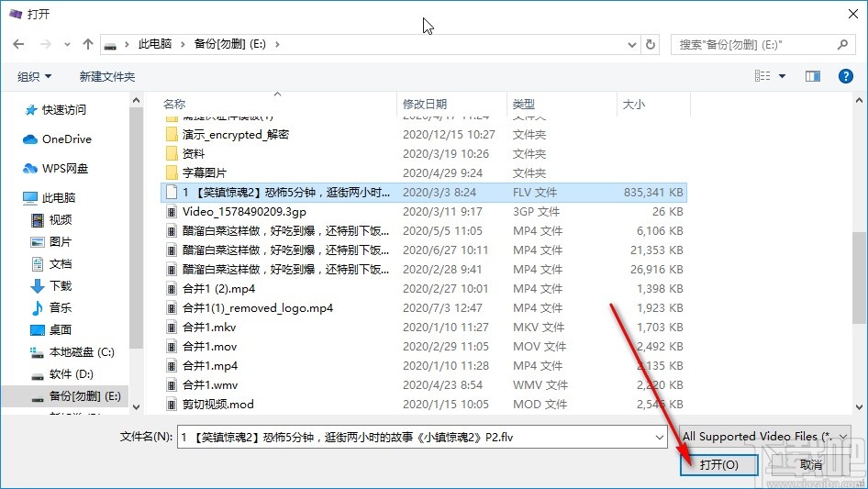Expand the address bar history dropdown
The height and width of the screenshot is (489, 868).
click(x=631, y=45)
